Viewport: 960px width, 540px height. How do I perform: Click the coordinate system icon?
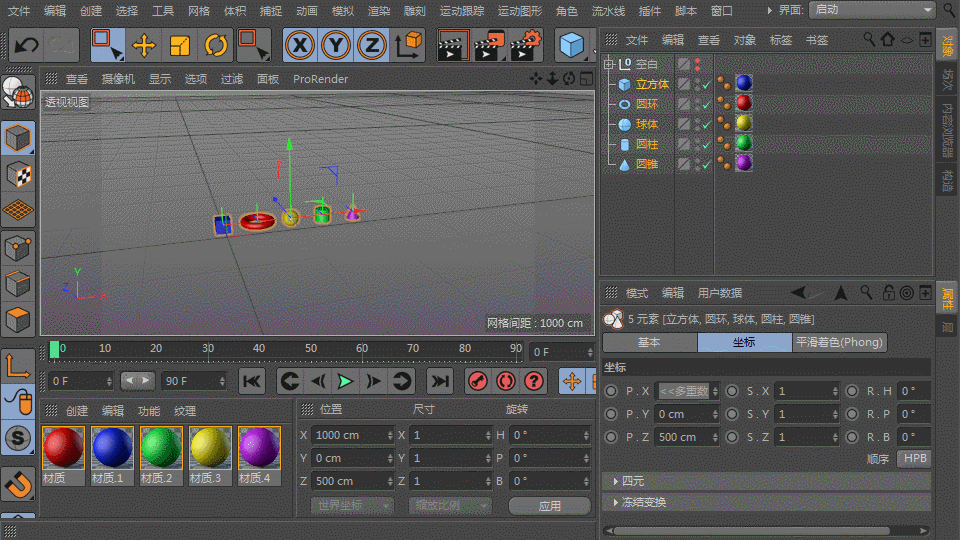[x=408, y=45]
